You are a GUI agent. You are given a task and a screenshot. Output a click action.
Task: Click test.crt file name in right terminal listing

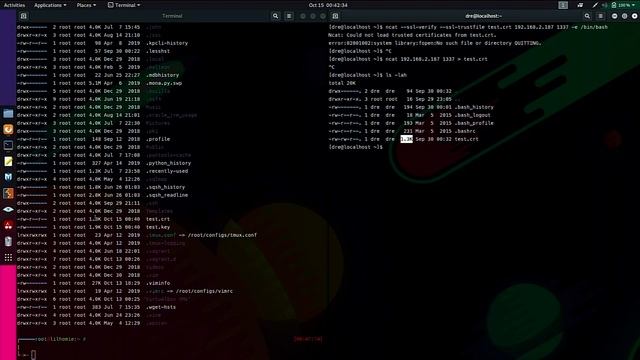467,139
